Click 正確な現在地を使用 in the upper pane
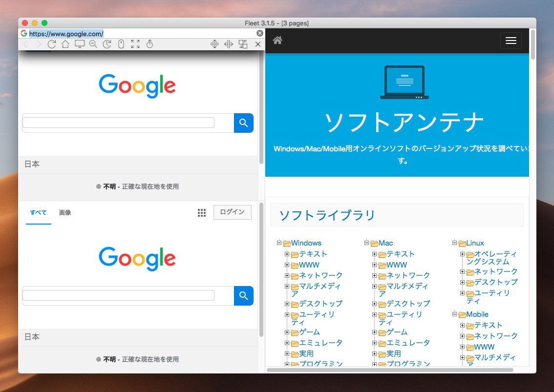This screenshot has height=392, width=554. [150, 186]
